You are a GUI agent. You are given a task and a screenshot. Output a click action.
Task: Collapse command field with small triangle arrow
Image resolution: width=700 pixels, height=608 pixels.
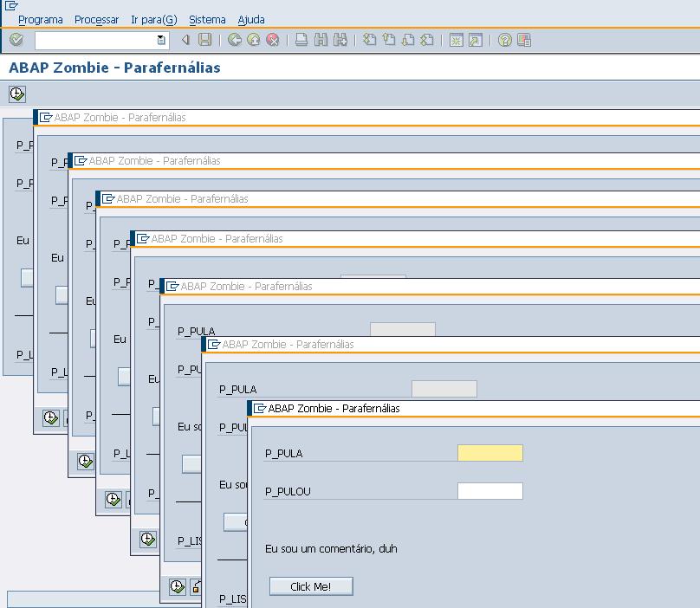pos(185,40)
